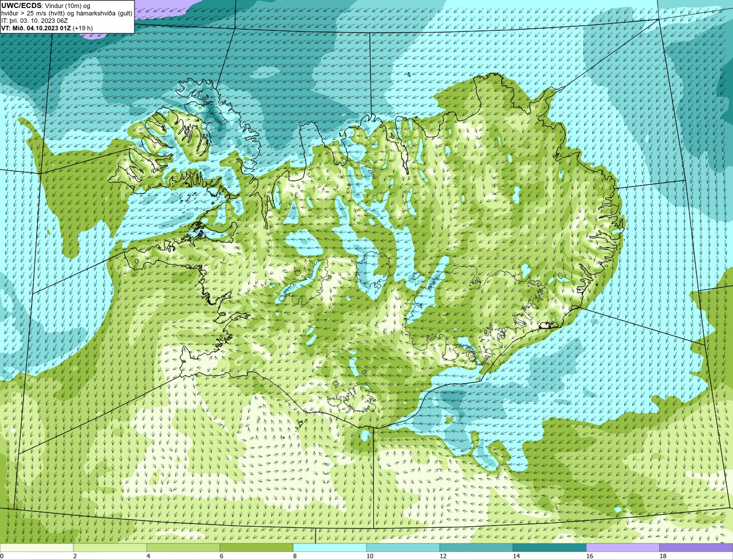Pick the 4–6 m/s green legend swatch

coord(183,548)
